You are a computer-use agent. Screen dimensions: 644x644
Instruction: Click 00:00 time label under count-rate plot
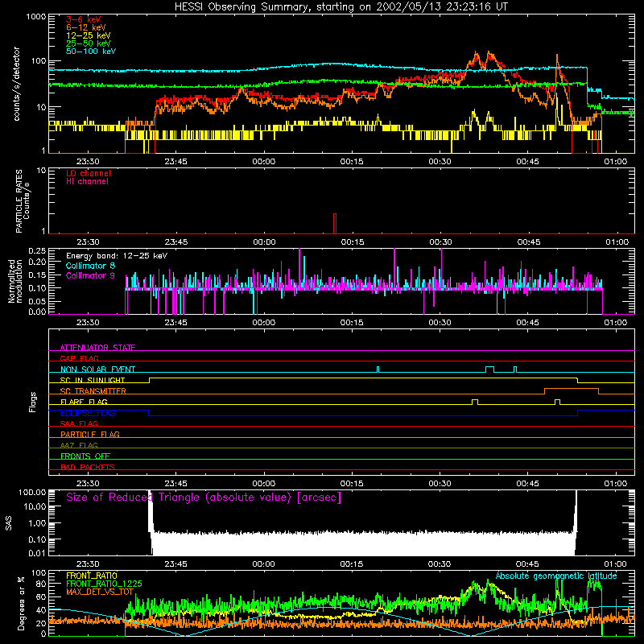point(264,162)
